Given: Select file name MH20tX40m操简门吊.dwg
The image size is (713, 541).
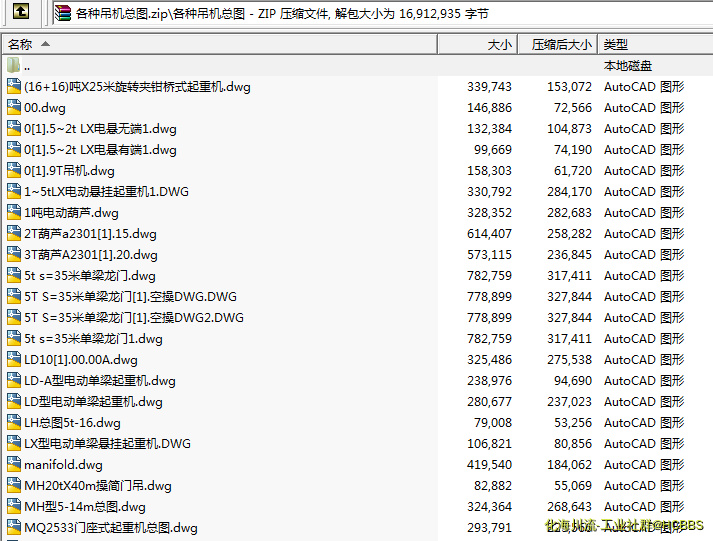Looking at the screenshot, I should (x=98, y=486).
